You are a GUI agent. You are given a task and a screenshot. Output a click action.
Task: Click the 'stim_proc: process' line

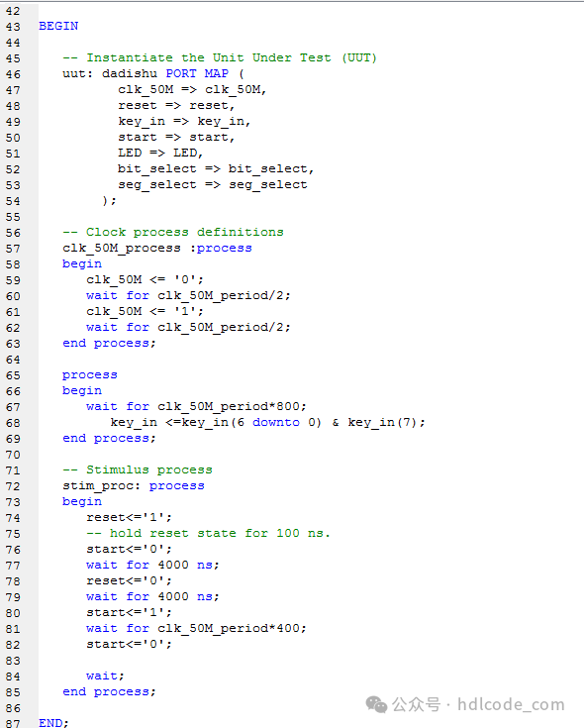pos(134,485)
